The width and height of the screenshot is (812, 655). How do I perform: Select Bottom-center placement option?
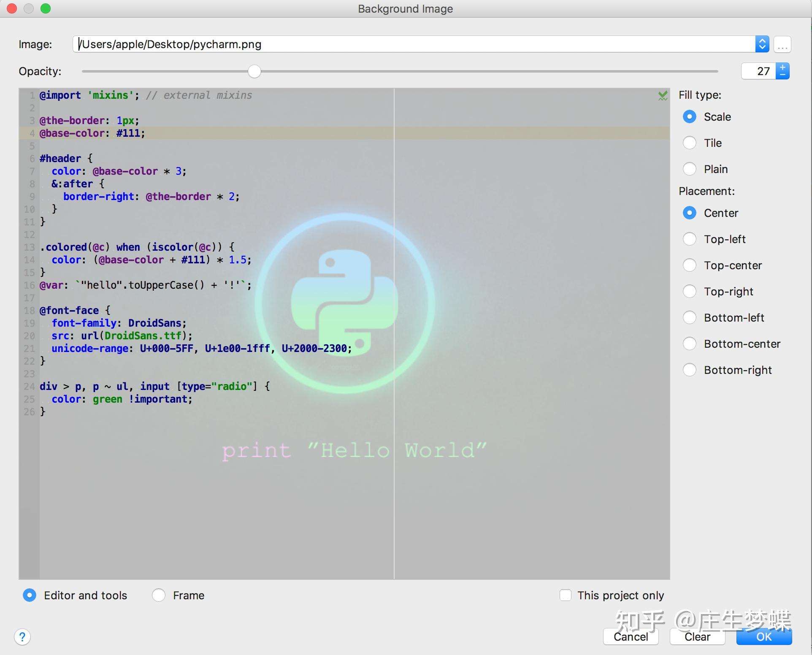pyautogui.click(x=690, y=344)
